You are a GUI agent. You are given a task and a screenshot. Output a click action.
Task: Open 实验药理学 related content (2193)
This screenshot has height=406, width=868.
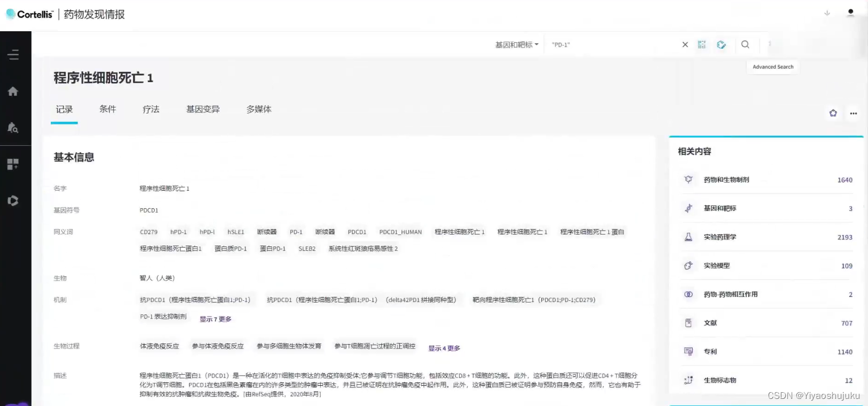(x=766, y=237)
